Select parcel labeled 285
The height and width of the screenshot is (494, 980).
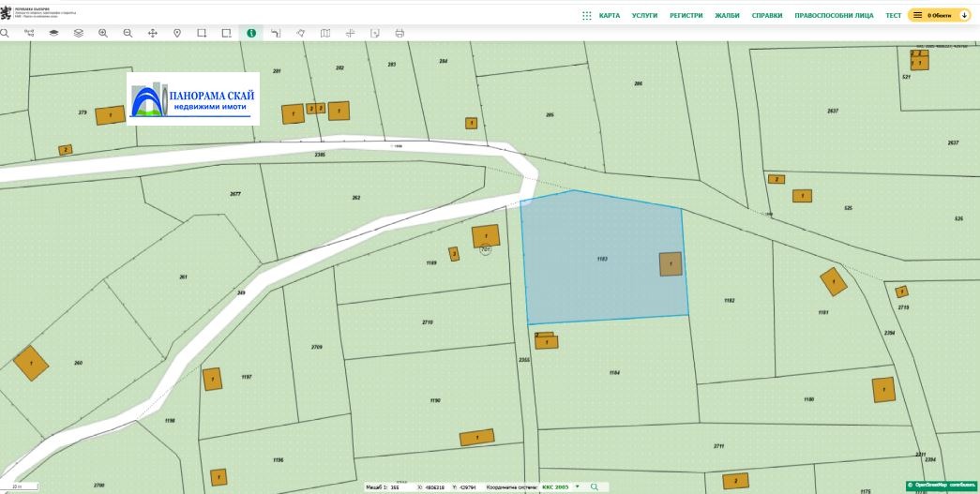click(550, 115)
